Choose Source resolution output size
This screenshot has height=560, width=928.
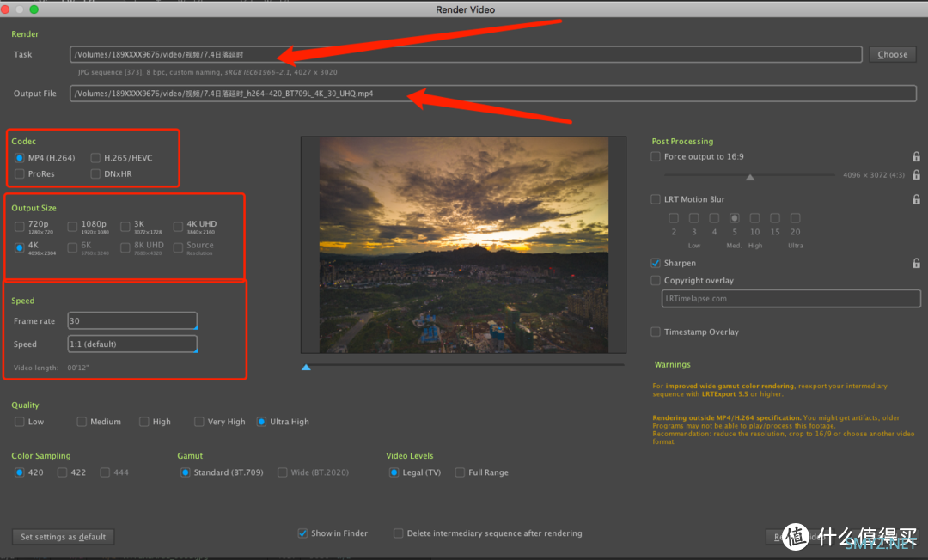click(178, 247)
